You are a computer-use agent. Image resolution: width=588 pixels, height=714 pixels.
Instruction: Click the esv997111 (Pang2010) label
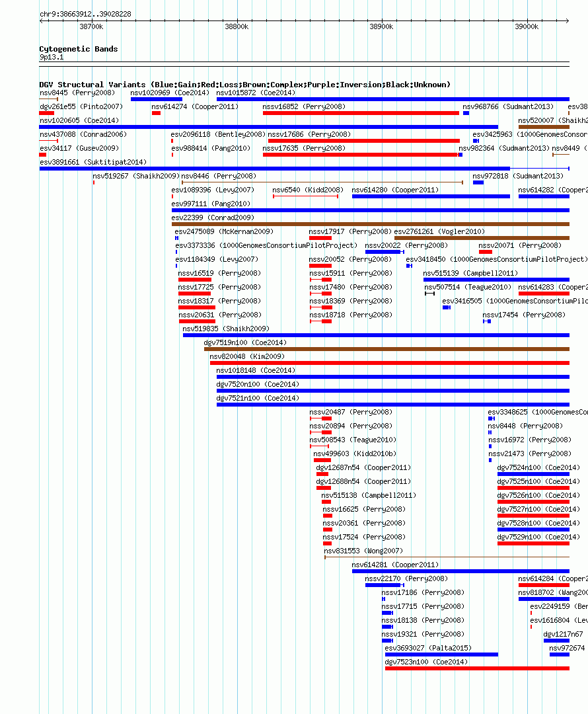211,204
